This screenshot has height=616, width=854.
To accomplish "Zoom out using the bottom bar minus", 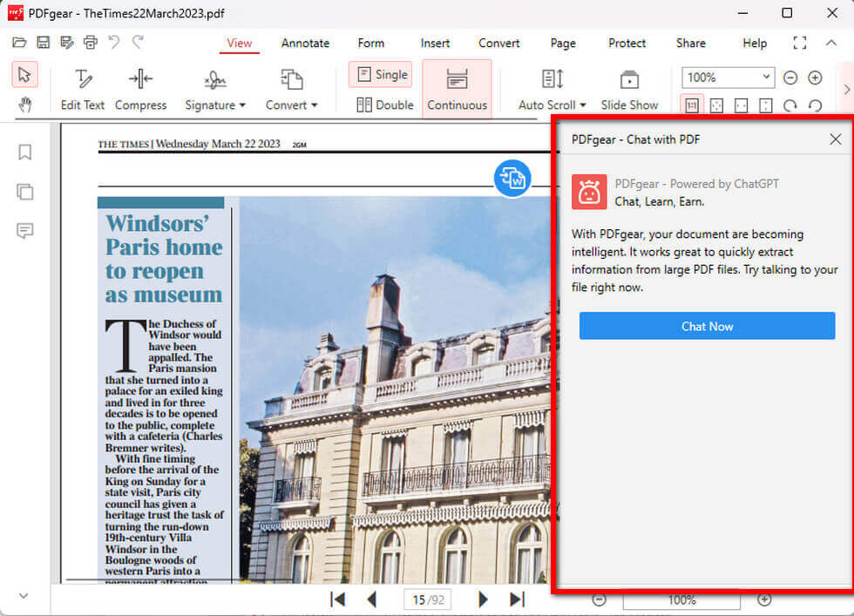I will 600,599.
